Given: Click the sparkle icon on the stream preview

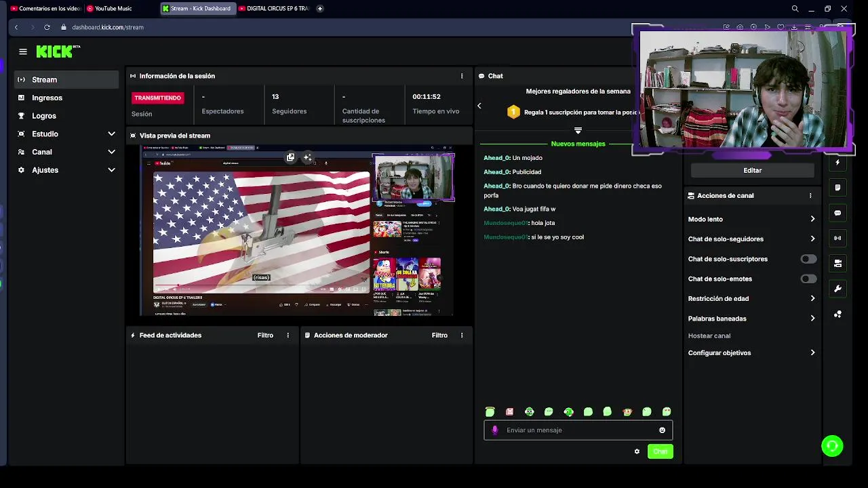Looking at the screenshot, I should pos(307,157).
